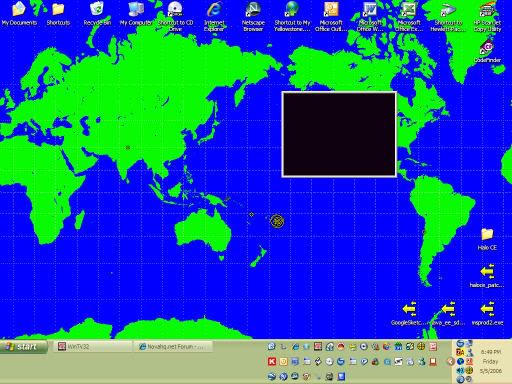Select the Netscape Browser shortcut
Viewport: 512px width, 384px height.
[x=253, y=16]
